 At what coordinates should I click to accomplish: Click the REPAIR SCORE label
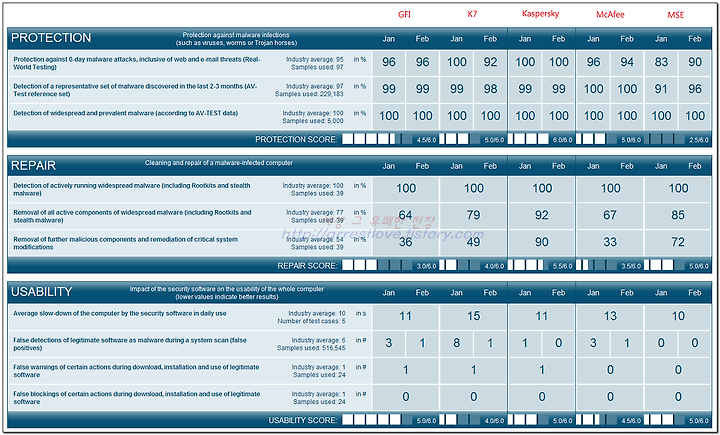tap(307, 266)
